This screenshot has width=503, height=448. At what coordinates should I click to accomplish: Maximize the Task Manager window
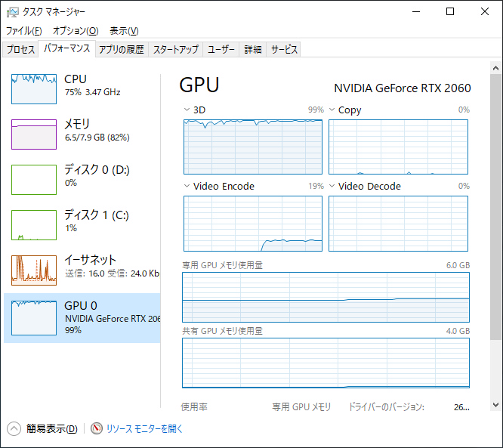point(450,12)
